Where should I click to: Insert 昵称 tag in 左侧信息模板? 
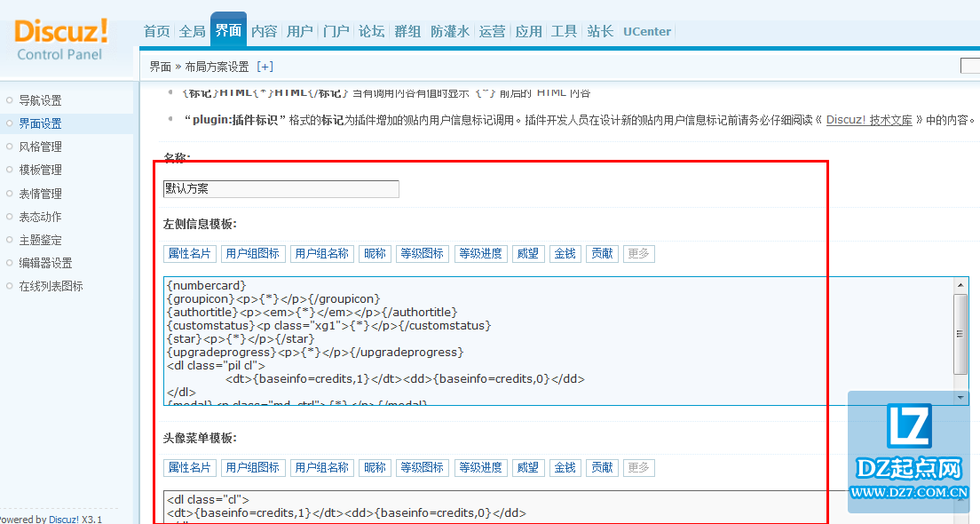click(x=375, y=253)
